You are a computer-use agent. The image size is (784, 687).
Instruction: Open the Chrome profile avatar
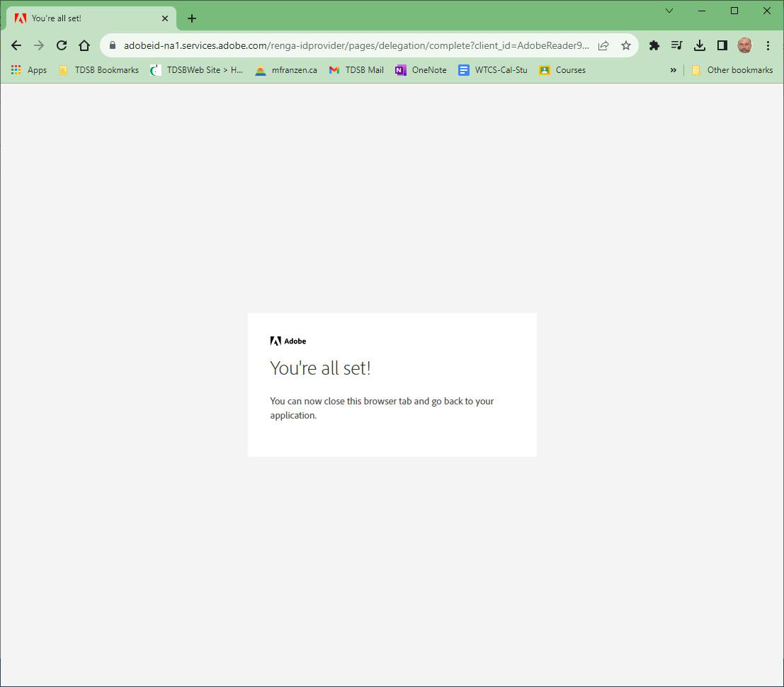[x=744, y=45]
